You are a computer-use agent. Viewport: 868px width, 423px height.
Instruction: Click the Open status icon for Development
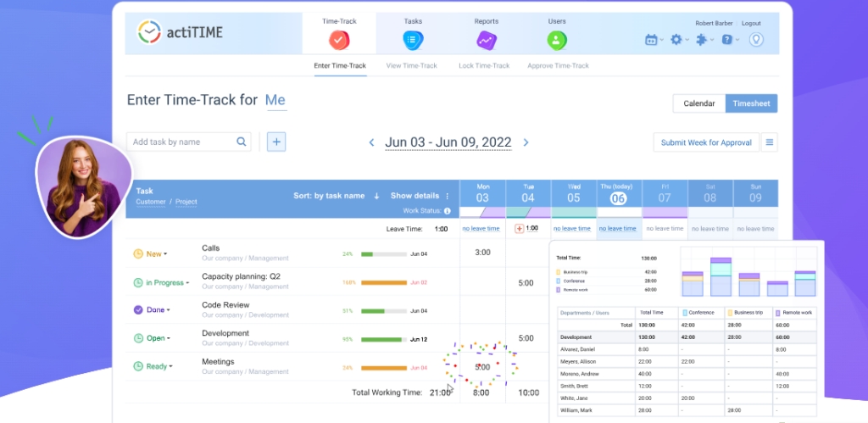pyautogui.click(x=138, y=338)
